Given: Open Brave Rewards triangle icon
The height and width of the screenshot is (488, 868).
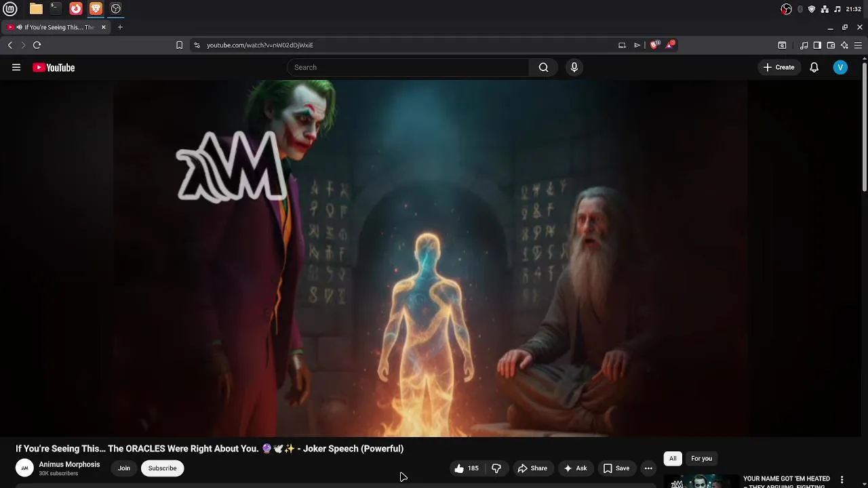Looking at the screenshot, I should tap(671, 45).
